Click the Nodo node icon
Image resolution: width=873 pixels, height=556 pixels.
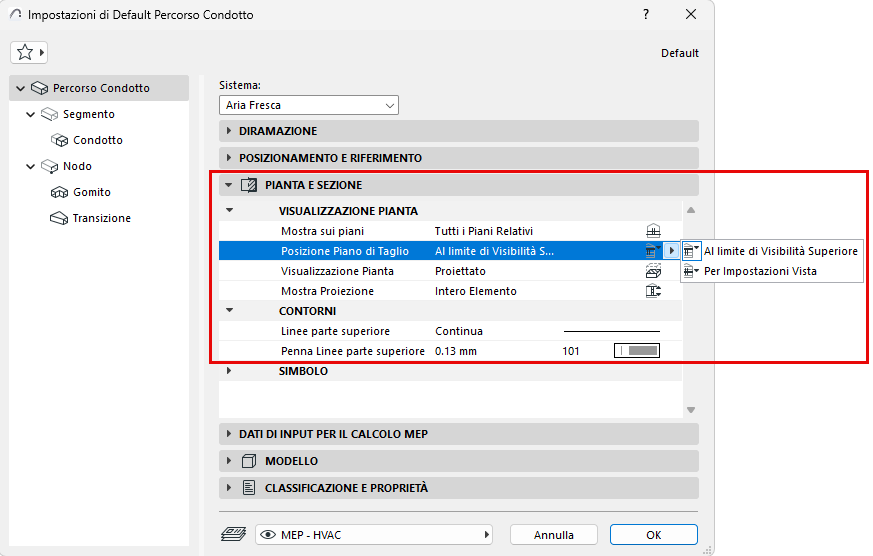(x=50, y=166)
